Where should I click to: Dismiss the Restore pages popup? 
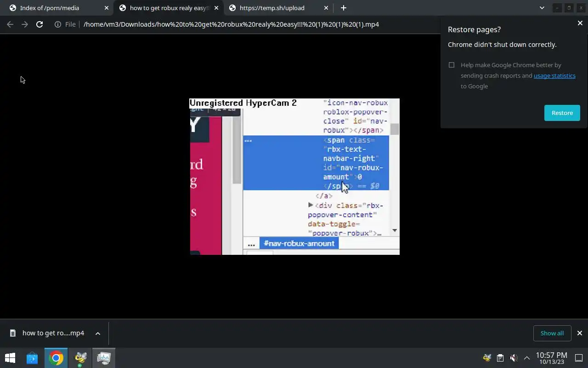tap(580, 23)
